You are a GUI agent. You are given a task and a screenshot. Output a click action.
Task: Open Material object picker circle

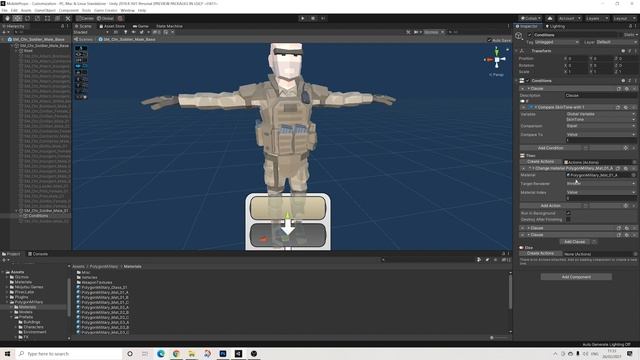tap(633, 175)
